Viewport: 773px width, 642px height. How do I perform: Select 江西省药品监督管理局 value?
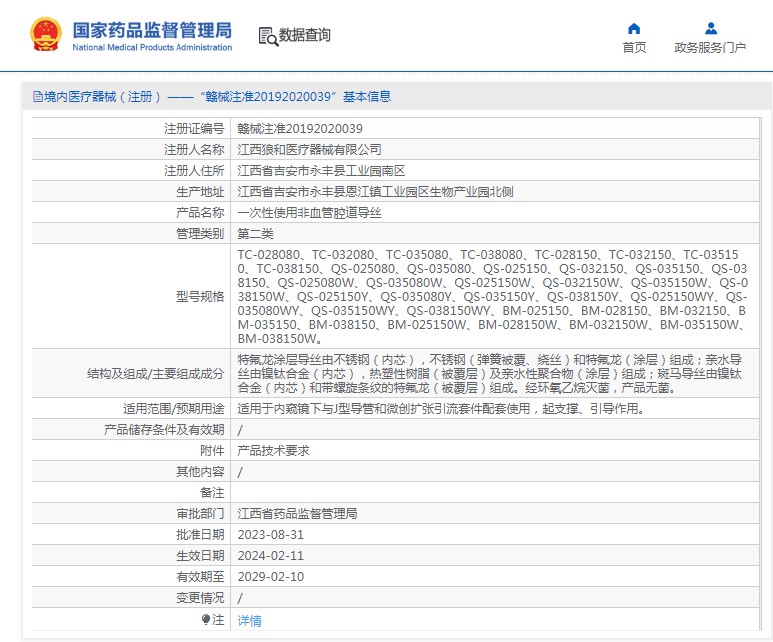point(297,514)
